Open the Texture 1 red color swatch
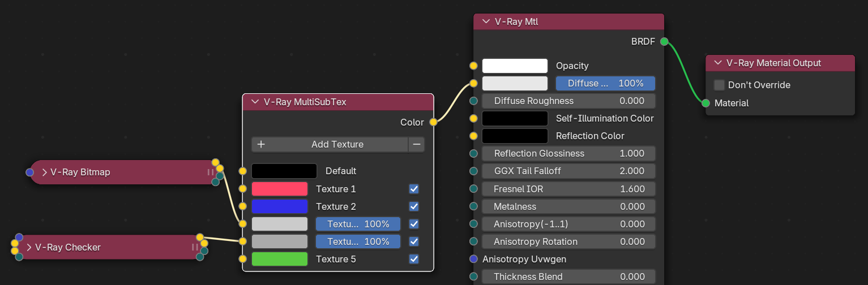 (280, 189)
